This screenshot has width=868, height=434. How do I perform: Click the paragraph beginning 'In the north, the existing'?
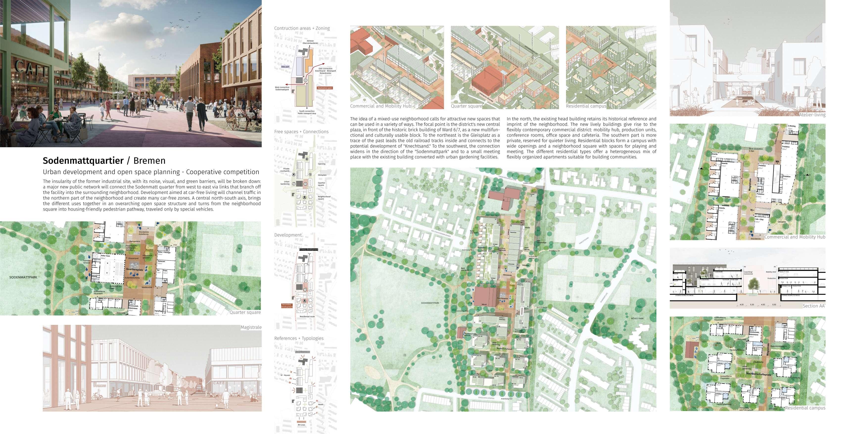(582, 138)
